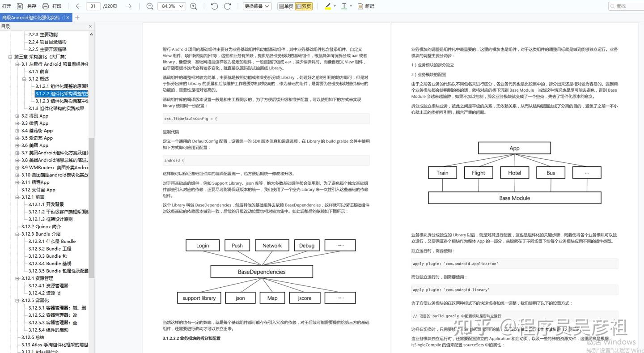Apply the underline text markup tool
Image resolution: width=644 pixels, height=353 pixels.
click(x=343, y=6)
